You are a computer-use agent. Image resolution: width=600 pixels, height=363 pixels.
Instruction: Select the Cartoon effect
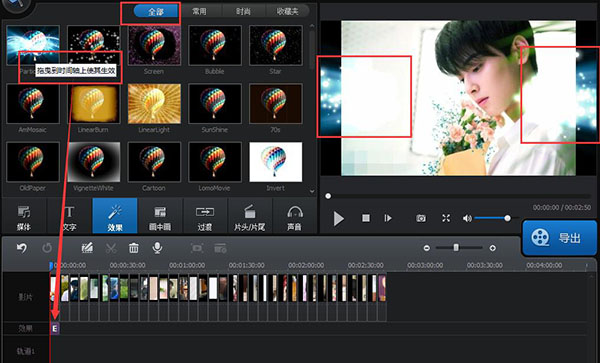click(x=154, y=162)
